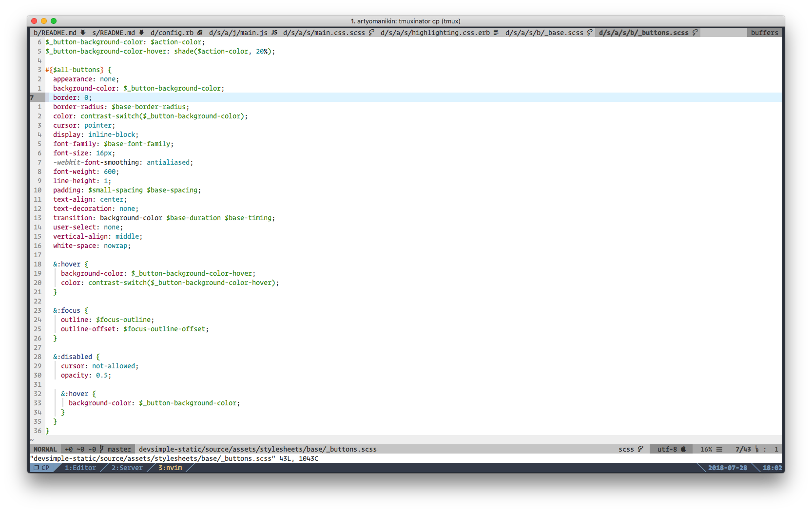Click the "&:disabled {" line
Image resolution: width=812 pixels, height=512 pixels.
76,357
